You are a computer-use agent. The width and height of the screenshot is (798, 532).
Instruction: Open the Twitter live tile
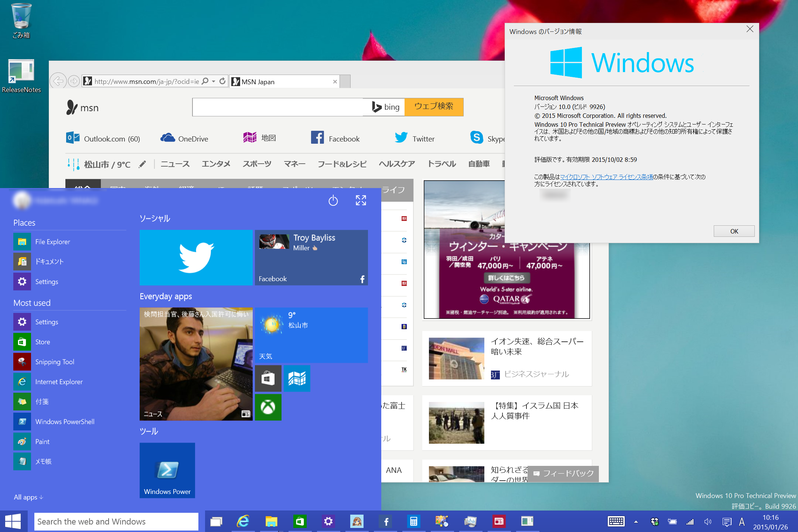[x=196, y=258]
